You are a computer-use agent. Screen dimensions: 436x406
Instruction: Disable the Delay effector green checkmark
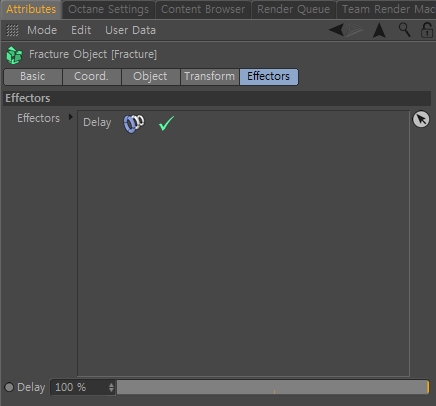point(166,123)
